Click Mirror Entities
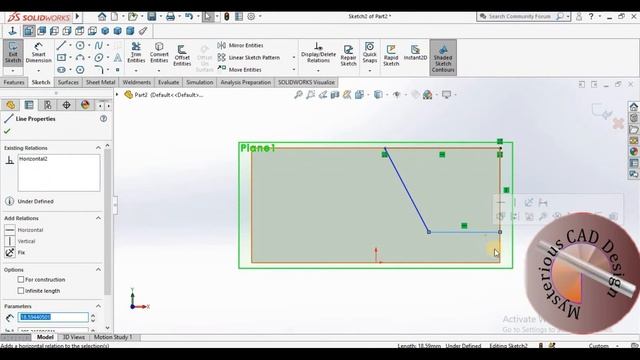 click(240, 45)
